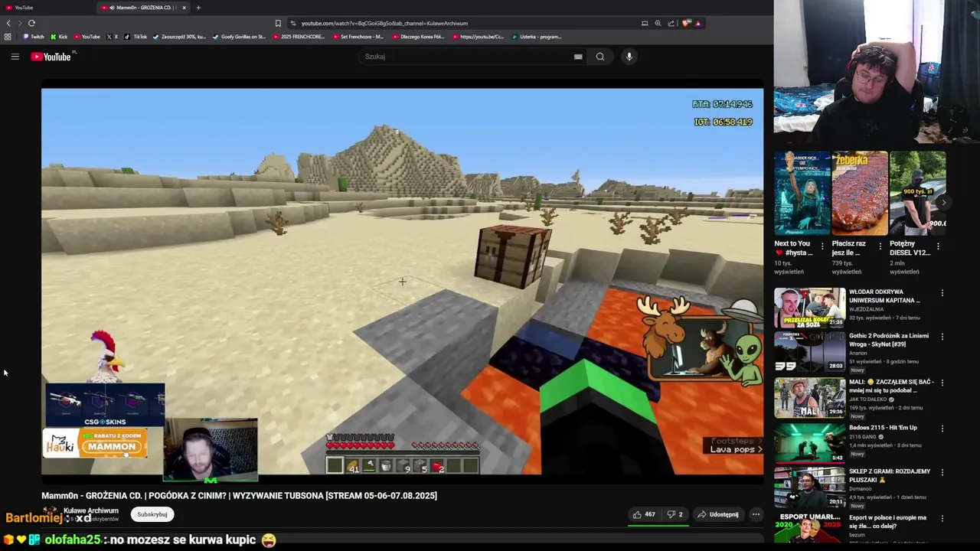Screen dimensions: 980x551
Task: Open menu for 'Bedoes 2115' video
Action: click(x=942, y=429)
